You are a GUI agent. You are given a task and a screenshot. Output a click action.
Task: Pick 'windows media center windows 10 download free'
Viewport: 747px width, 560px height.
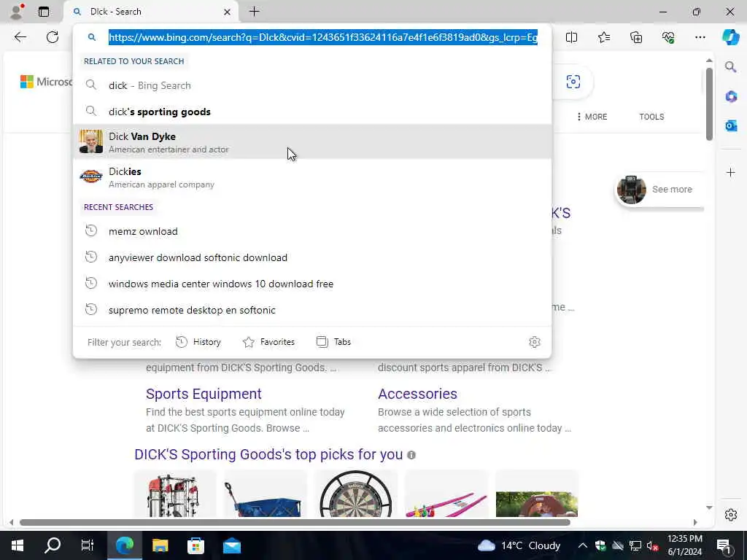[312, 284]
